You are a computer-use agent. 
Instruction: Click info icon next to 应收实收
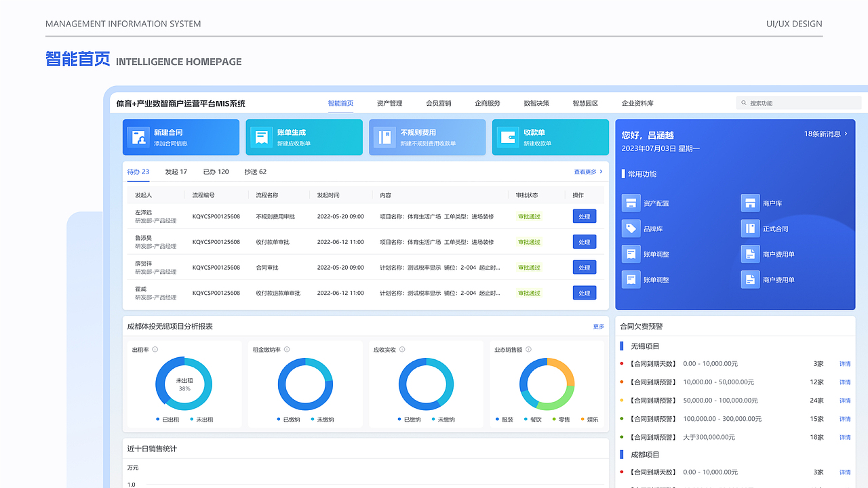[402, 350]
